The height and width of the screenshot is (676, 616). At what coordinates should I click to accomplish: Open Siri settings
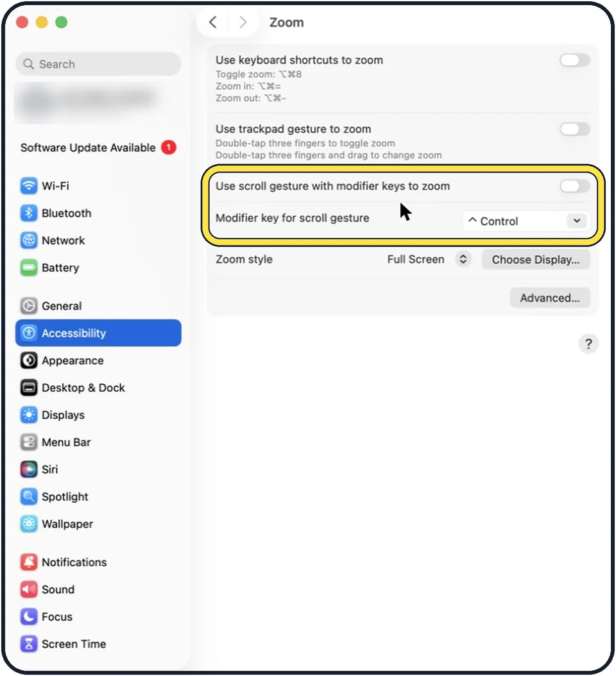tap(98, 469)
